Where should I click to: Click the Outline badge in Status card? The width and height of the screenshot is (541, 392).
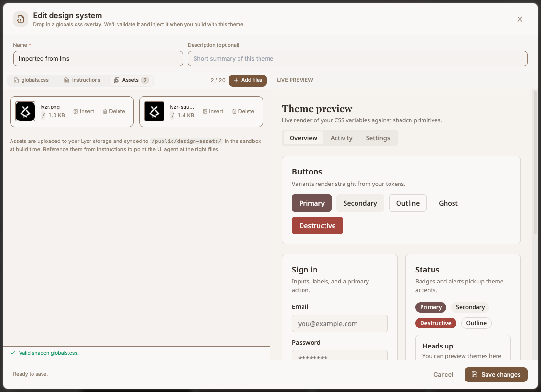pos(476,323)
